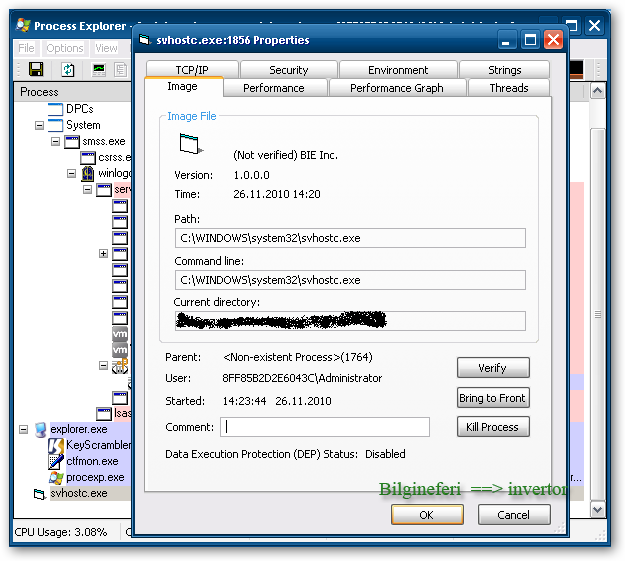Select the DPCs row text
This screenshot has height=561, width=625.
[x=80, y=109]
